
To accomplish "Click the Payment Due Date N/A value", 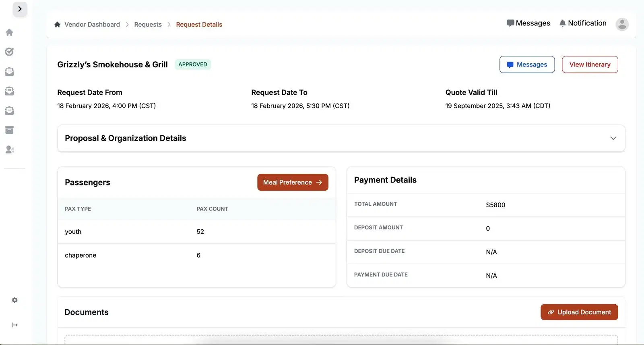I will (491, 276).
